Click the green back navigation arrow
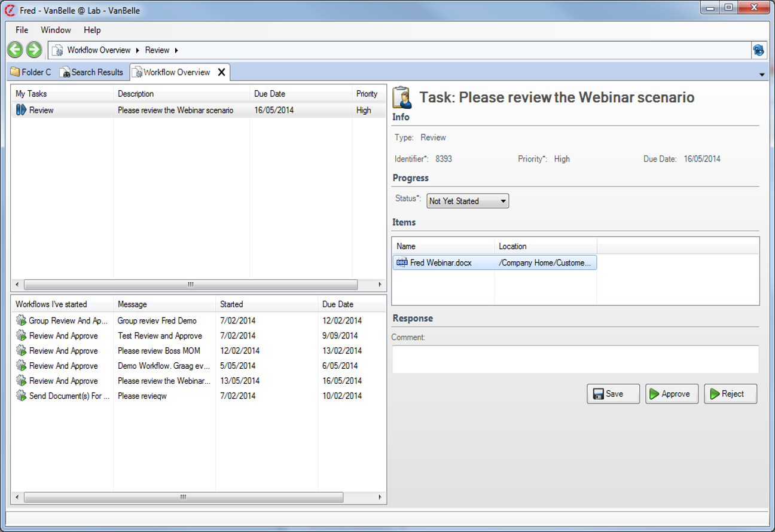Viewport: 775px width, 532px height. [x=15, y=50]
